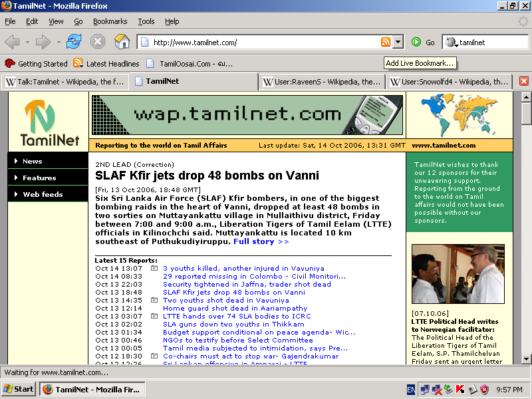Open 'Co-chairs must act to stop war' link
Image resolution: width=532 pixels, height=399 pixels.
pyautogui.click(x=251, y=356)
